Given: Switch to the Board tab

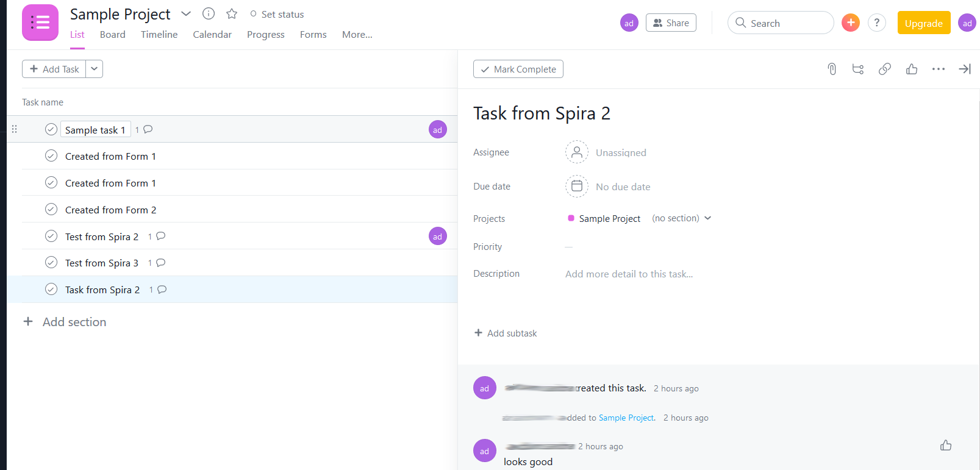Looking at the screenshot, I should click(112, 35).
